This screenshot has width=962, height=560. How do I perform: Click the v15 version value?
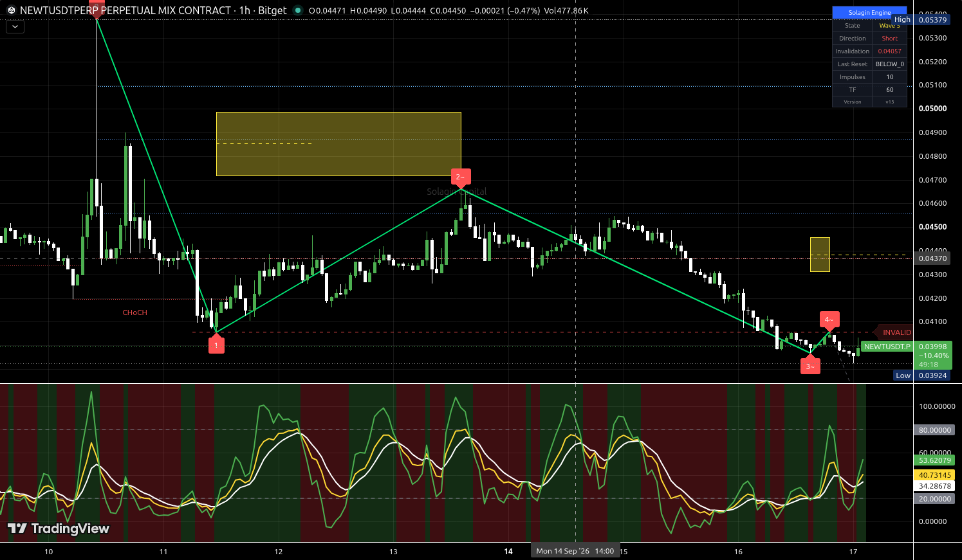(x=889, y=102)
